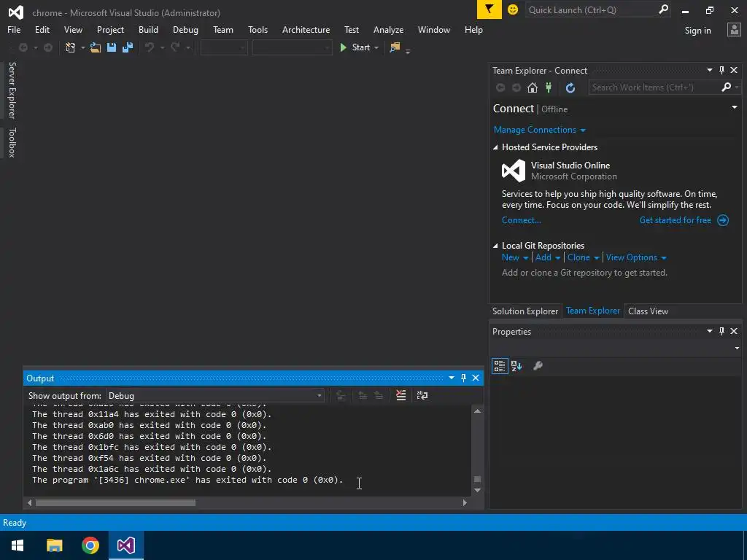Click the Connect... link
The image size is (747, 560).
click(x=521, y=220)
